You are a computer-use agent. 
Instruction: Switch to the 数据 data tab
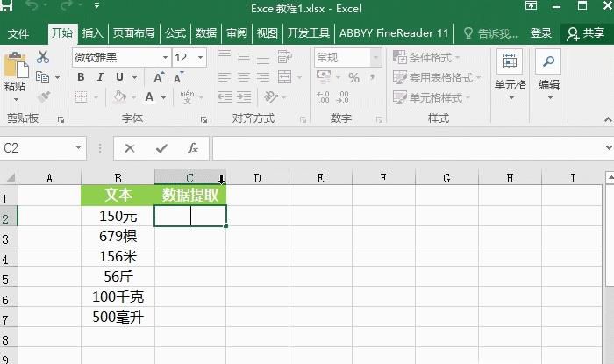pos(206,33)
